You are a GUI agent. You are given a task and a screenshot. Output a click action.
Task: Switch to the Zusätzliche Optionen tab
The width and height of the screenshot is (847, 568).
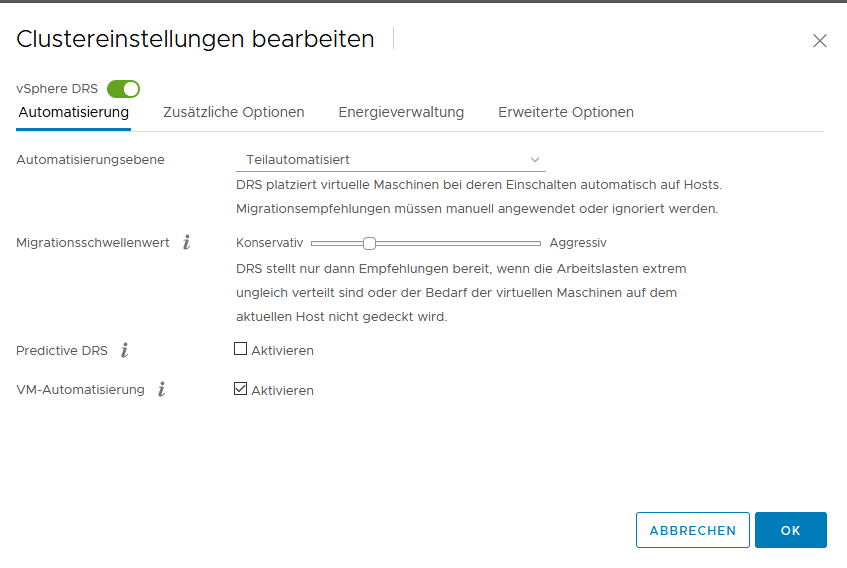coord(233,112)
